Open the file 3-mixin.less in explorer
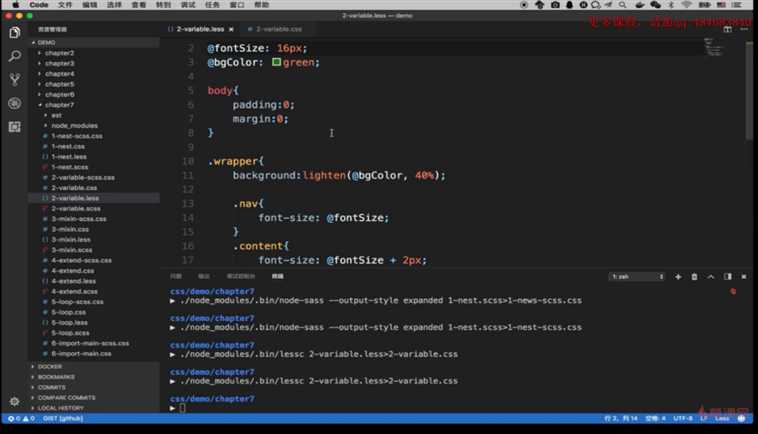 pos(71,240)
